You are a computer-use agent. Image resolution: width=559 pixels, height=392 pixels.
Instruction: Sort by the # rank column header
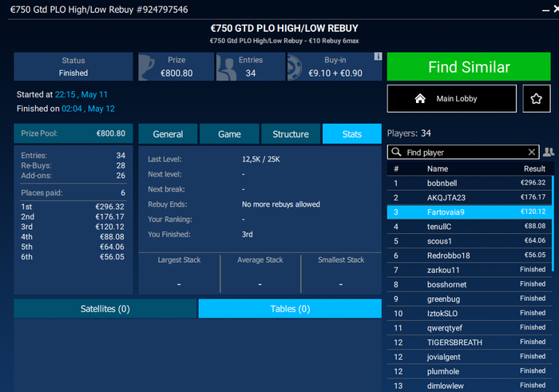(x=396, y=168)
